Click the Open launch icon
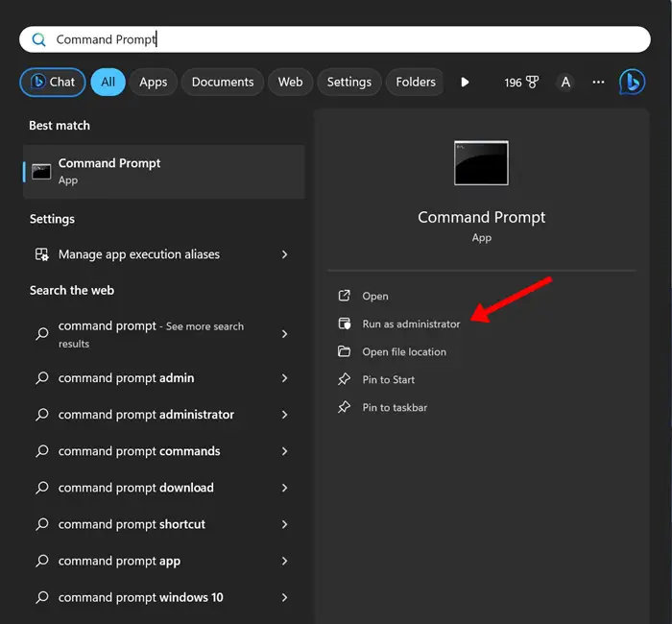Viewport: 672px width, 624px height. [x=345, y=296]
